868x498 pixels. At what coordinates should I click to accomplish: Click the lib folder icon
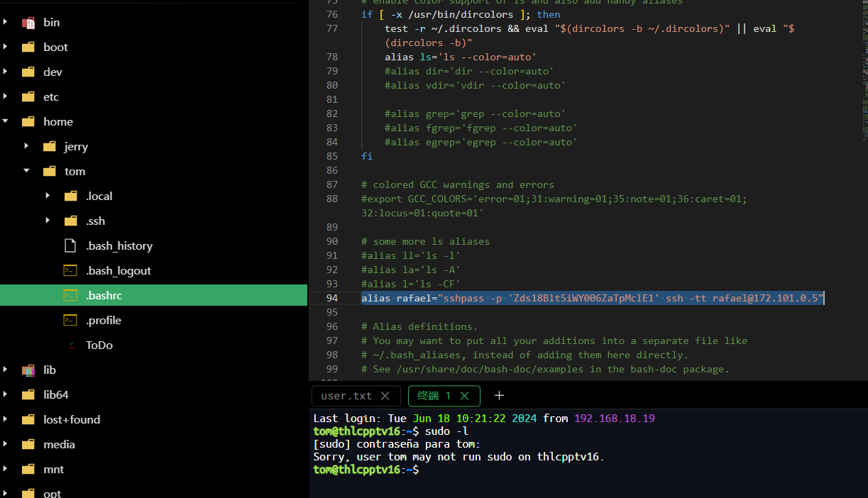pos(28,370)
